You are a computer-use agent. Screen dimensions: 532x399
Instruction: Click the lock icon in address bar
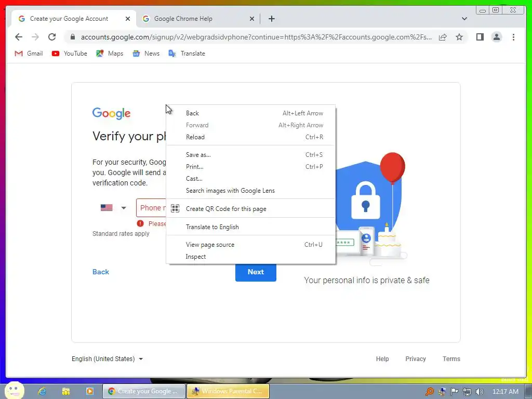coord(73,37)
